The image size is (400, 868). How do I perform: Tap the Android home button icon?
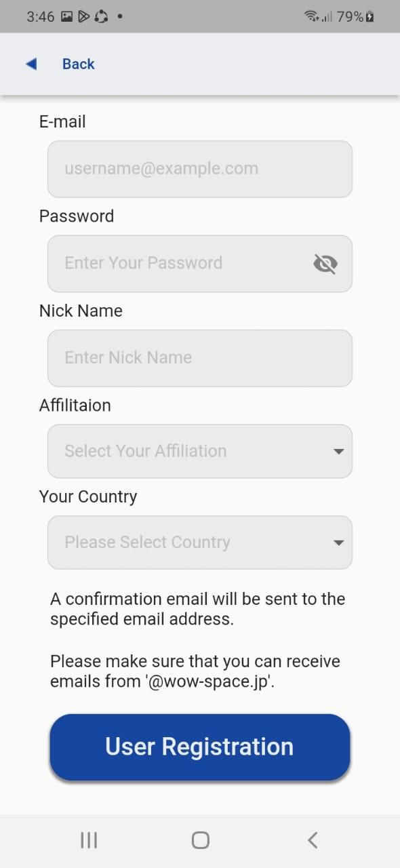coord(200,841)
